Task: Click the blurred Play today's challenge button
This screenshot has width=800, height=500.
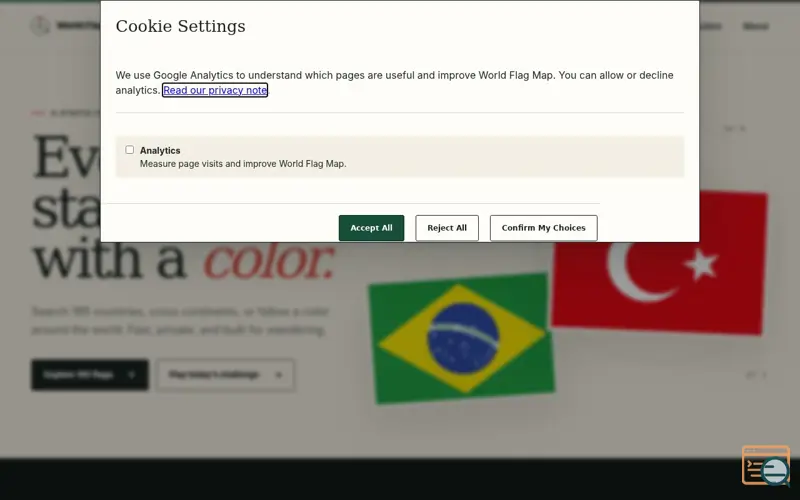Action: click(x=226, y=375)
